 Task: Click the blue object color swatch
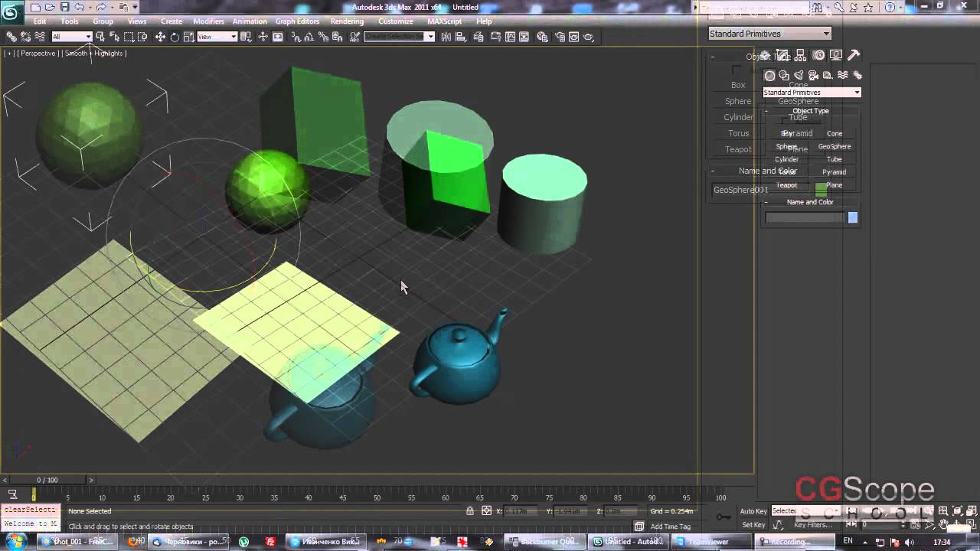852,218
